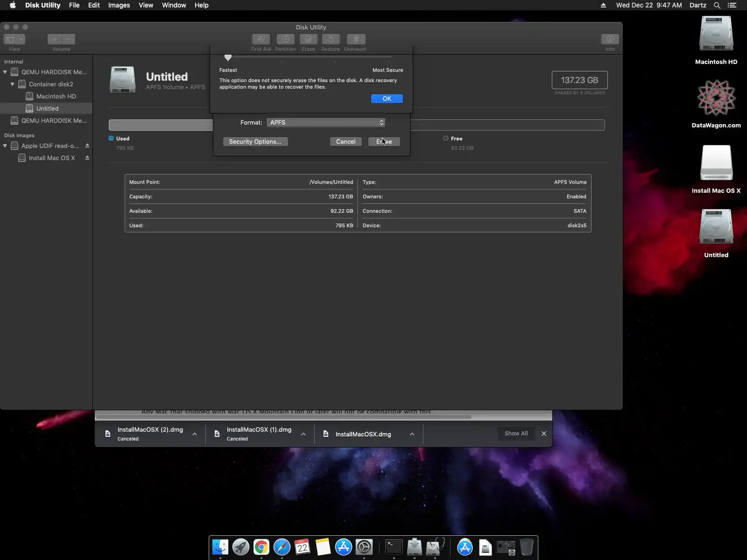Click the 137.23 GB capacity box
This screenshot has height=560, width=747.
click(x=579, y=80)
